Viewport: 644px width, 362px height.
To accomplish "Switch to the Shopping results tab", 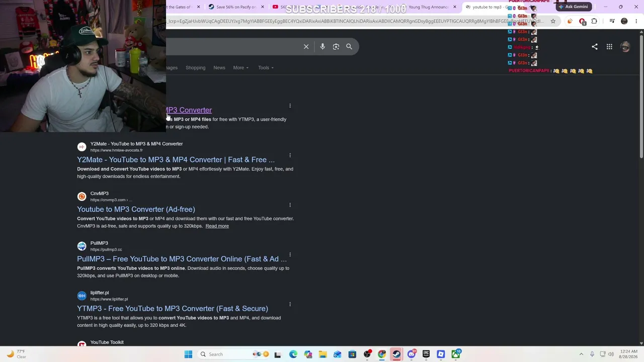I will (195, 68).
